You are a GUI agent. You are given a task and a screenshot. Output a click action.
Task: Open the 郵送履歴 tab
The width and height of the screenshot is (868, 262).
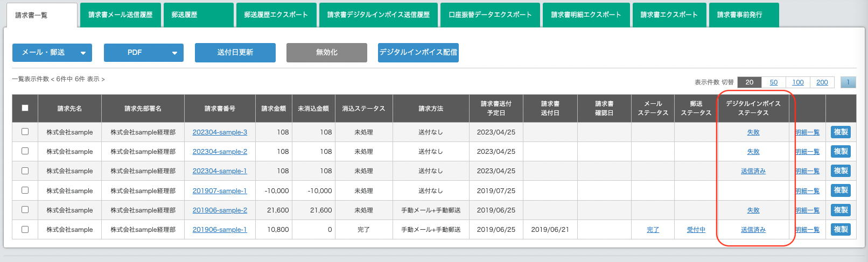pyautogui.click(x=198, y=15)
